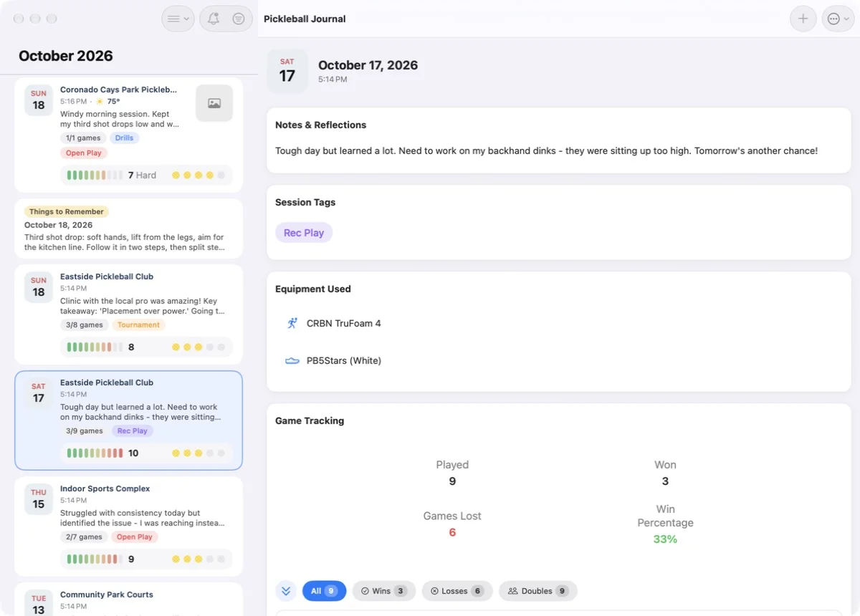This screenshot has width=860, height=616.
Task: Click the filter entries icon next to the bell
Action: click(x=239, y=19)
